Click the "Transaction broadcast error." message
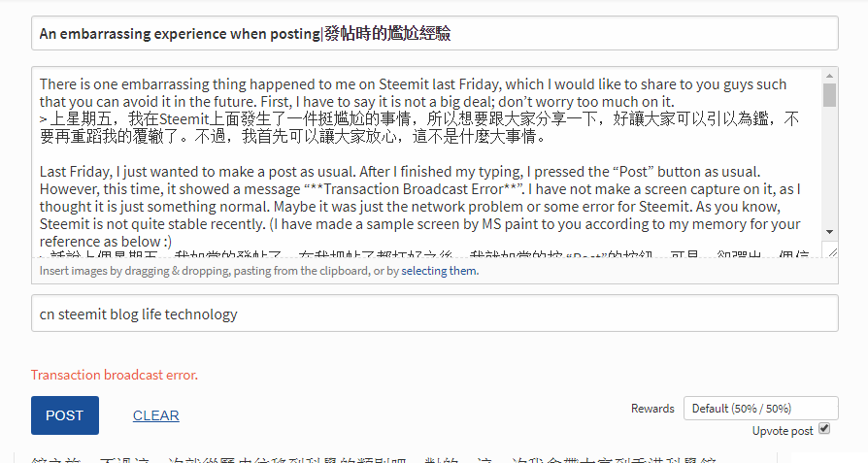Image resolution: width=868 pixels, height=463 pixels. pos(115,375)
